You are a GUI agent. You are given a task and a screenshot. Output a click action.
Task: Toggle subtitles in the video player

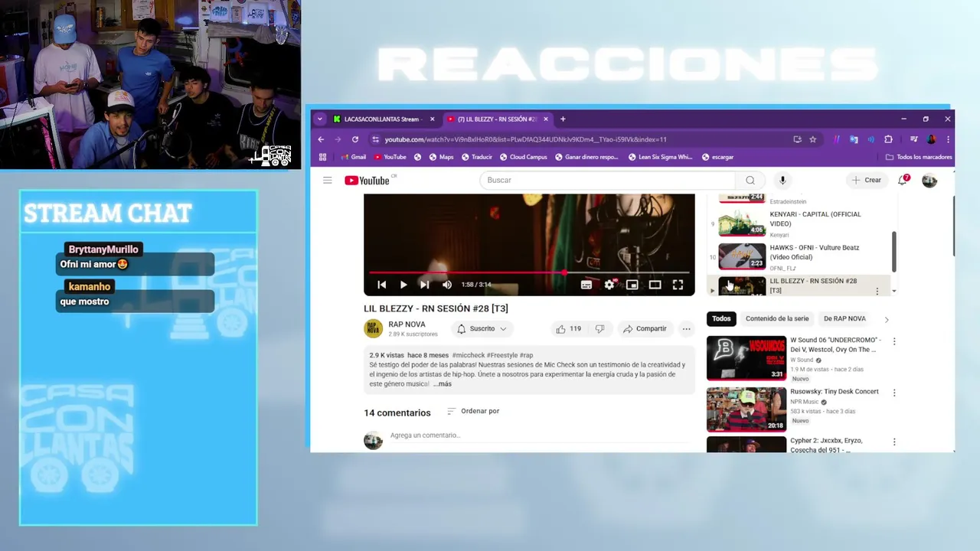(x=586, y=285)
